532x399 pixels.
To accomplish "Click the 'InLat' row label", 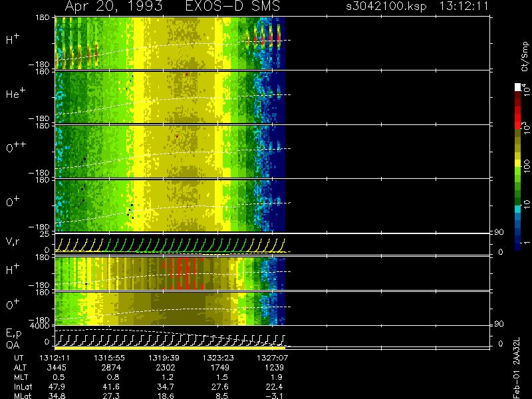I will tap(23, 387).
